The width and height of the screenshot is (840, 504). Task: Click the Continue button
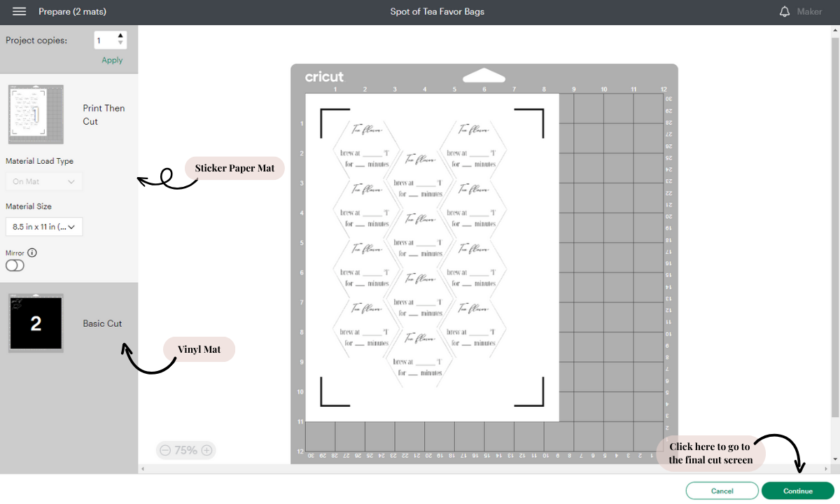coord(798,491)
